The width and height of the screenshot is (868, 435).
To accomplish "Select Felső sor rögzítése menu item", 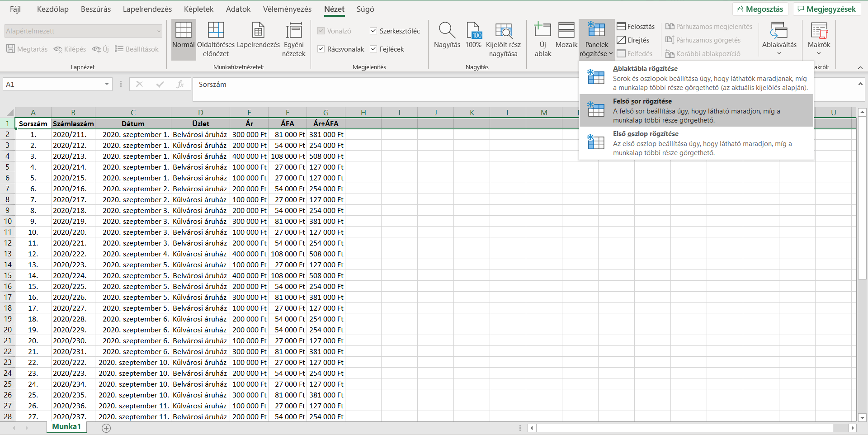I will (x=696, y=110).
